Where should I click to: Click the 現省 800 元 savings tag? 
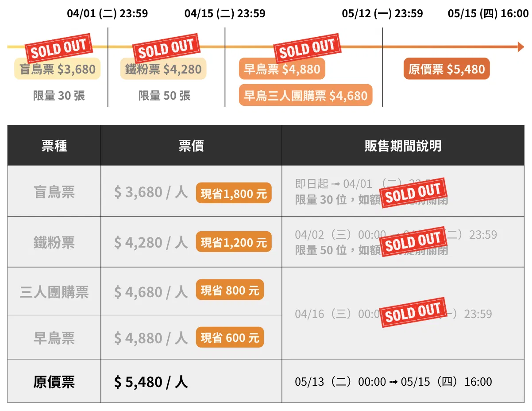pyautogui.click(x=230, y=290)
